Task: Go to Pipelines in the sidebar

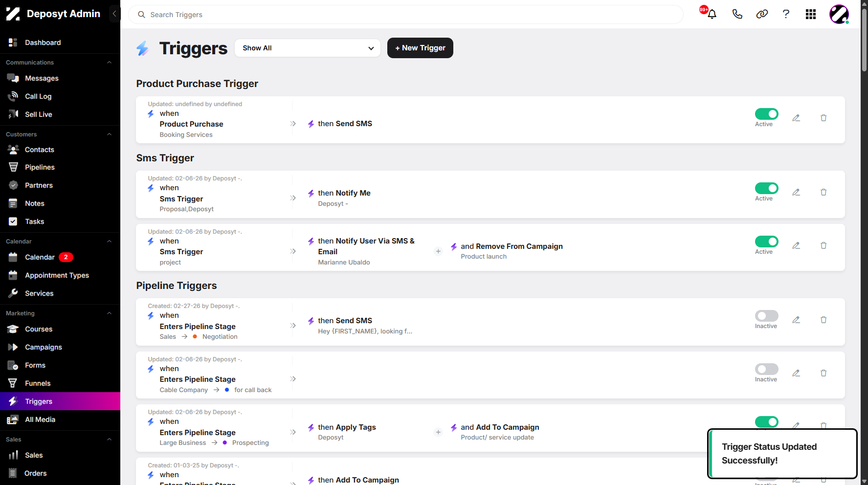Action: point(60,167)
